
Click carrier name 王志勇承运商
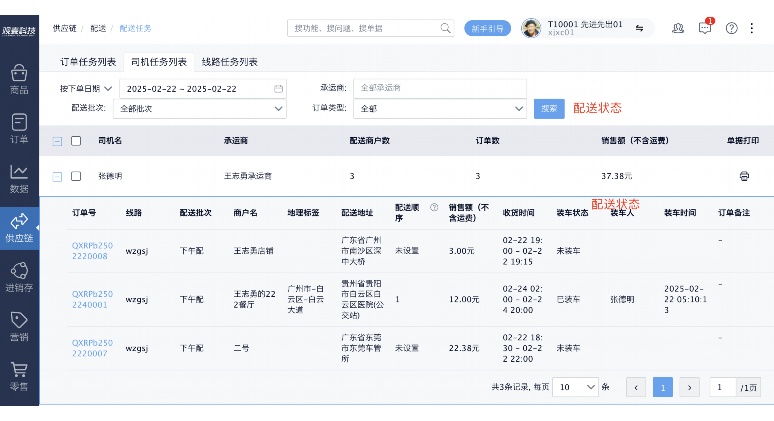point(248,176)
